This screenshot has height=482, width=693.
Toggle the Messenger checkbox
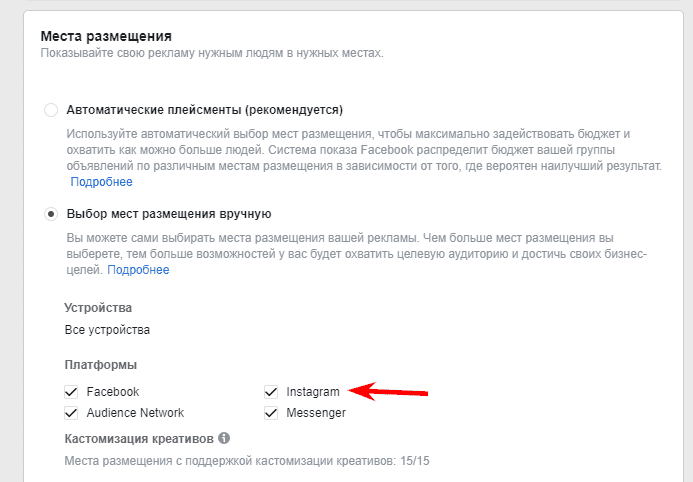point(271,413)
